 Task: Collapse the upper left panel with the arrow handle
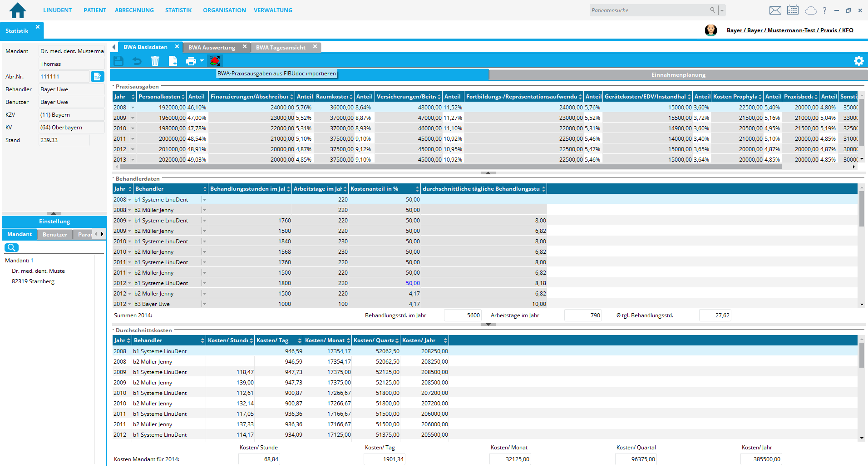(x=54, y=213)
